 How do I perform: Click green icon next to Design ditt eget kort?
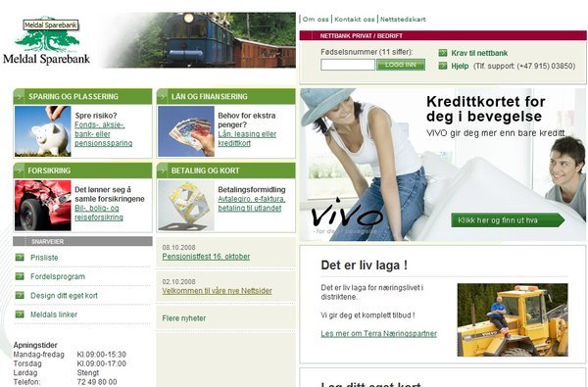coord(20,296)
